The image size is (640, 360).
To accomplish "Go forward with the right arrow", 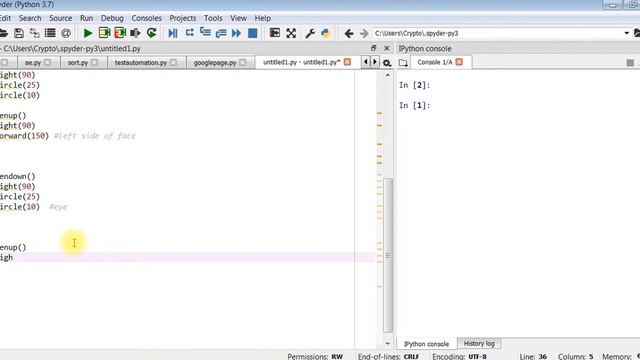I will (364, 33).
